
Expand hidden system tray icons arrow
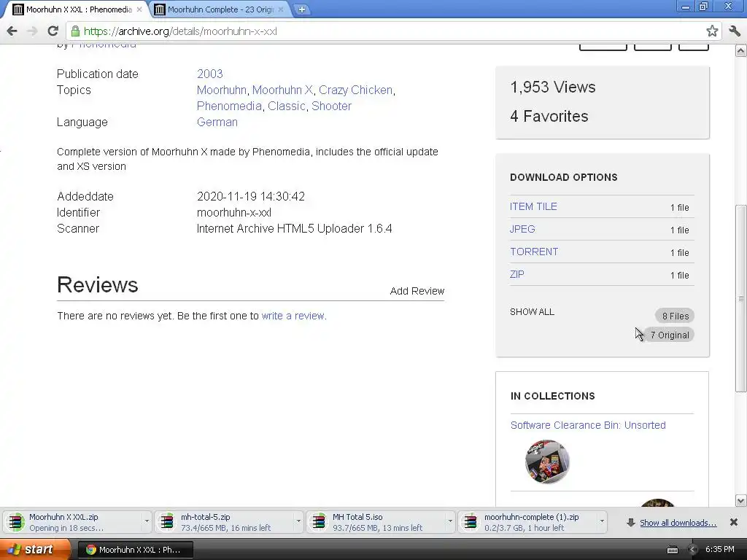(692, 550)
